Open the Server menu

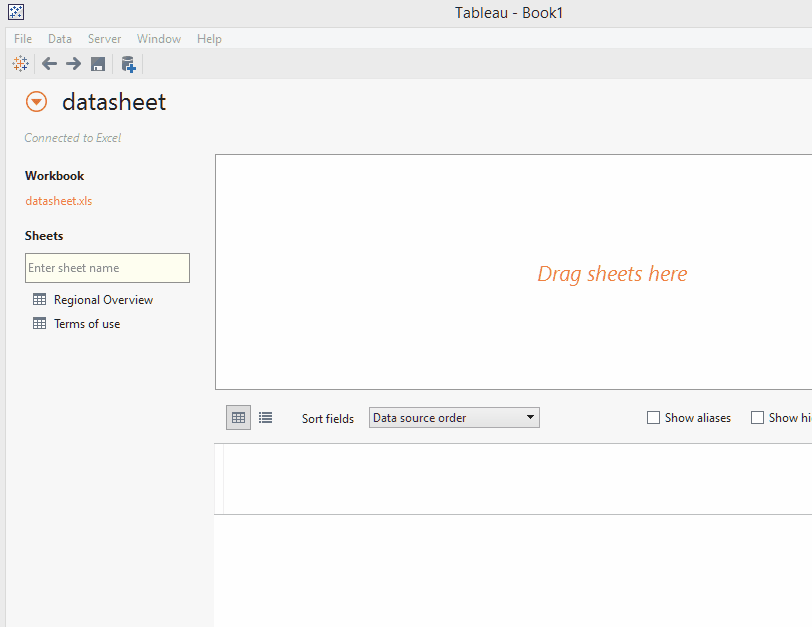pos(104,38)
